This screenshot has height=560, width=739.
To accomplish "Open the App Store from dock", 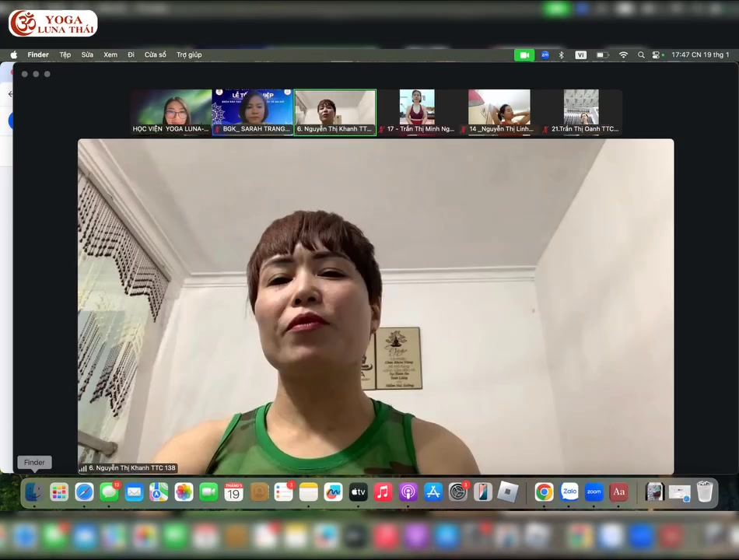I will 432,492.
